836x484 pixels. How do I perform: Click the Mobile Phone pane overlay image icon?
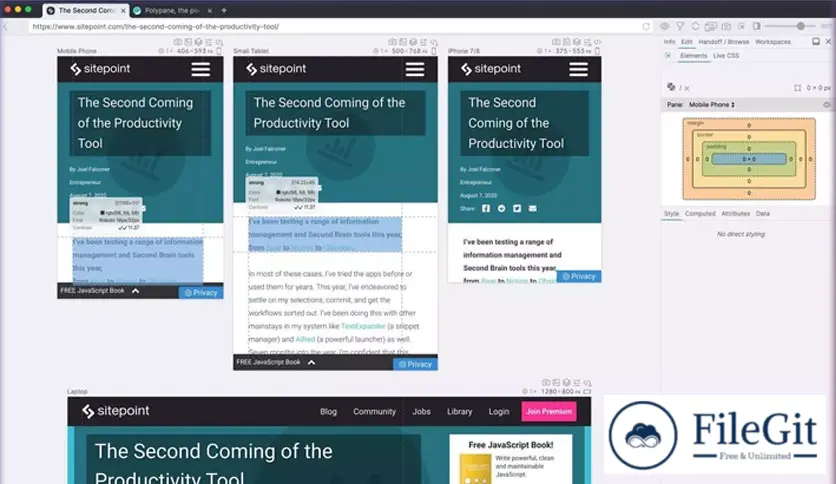[x=188, y=42]
